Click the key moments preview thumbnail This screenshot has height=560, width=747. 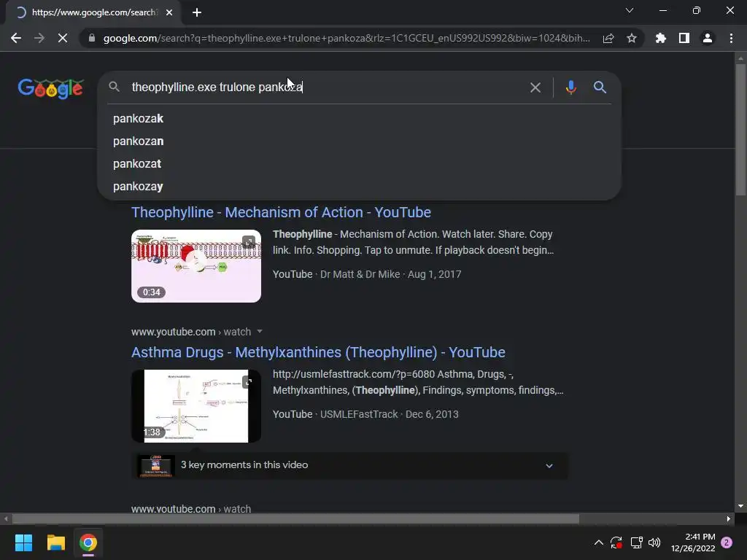tap(155, 466)
